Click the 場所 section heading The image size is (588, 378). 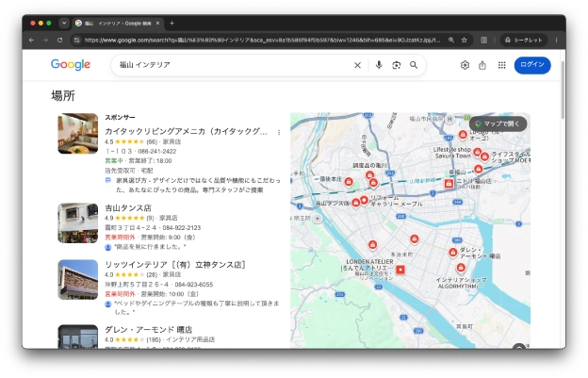(63, 95)
